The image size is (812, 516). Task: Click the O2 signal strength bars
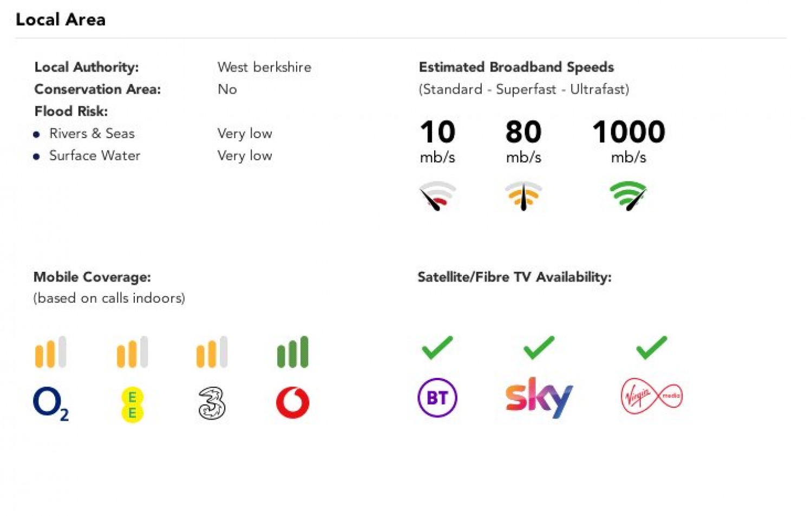(50, 352)
